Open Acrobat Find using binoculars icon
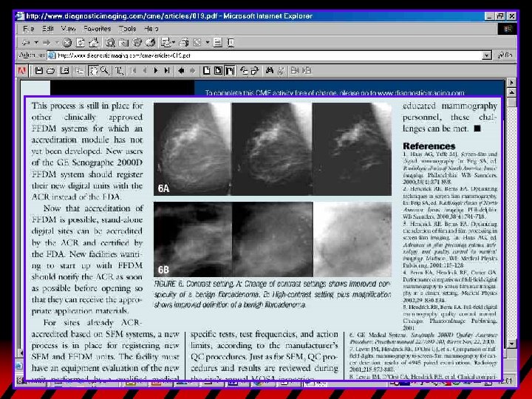Screen dimensions: 532x399 click(270, 71)
